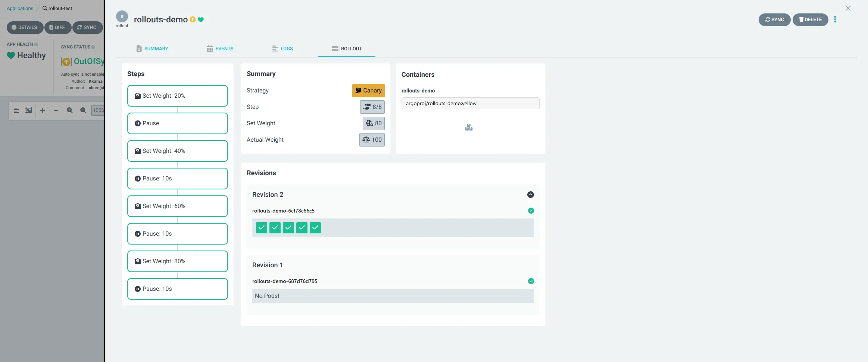The height and width of the screenshot is (362, 868).
Task: Click the zoom out magnifier icon
Action: [x=83, y=110]
